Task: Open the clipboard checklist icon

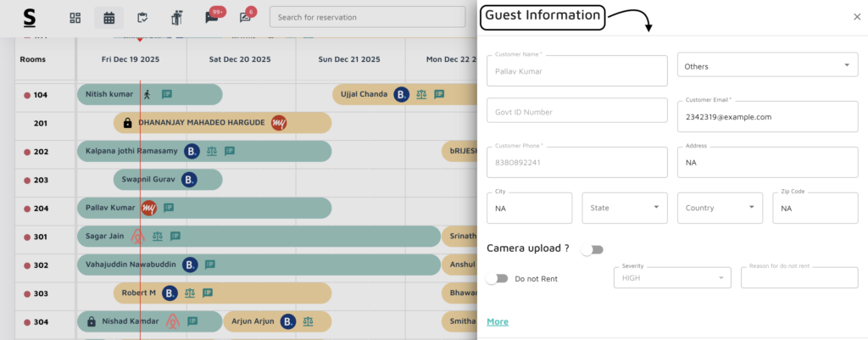Action: tap(142, 18)
